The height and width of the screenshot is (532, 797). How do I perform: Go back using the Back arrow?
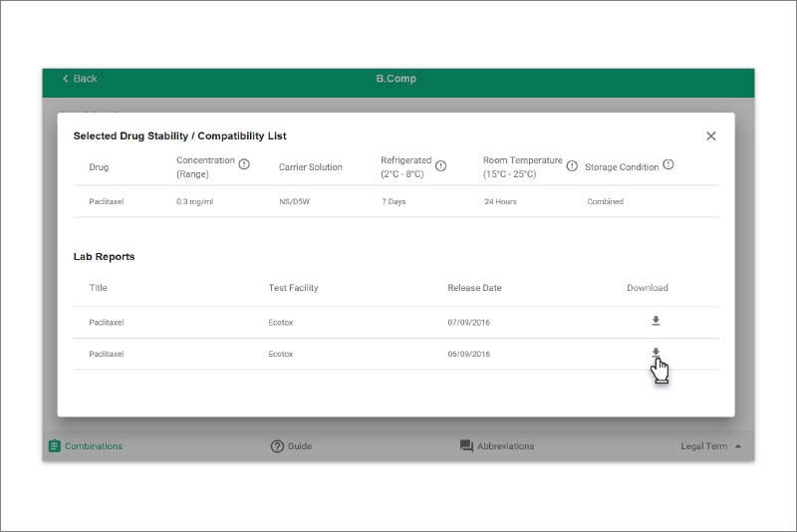coord(80,79)
